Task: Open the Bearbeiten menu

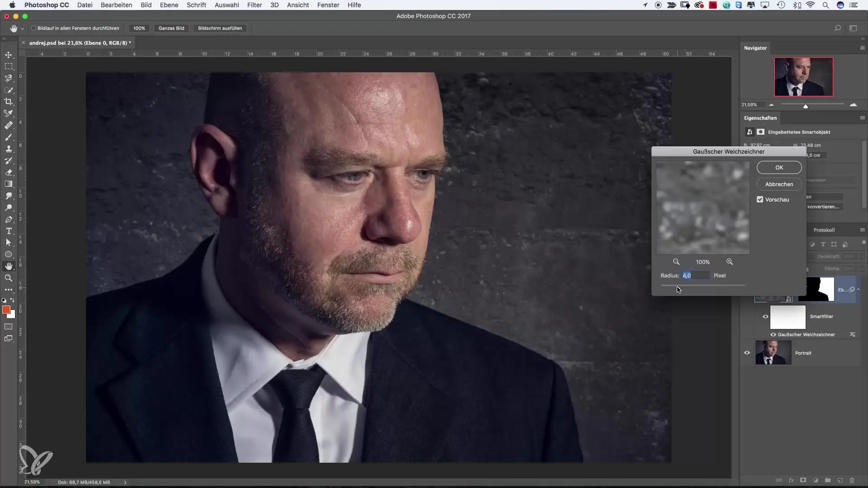Action: point(117,5)
